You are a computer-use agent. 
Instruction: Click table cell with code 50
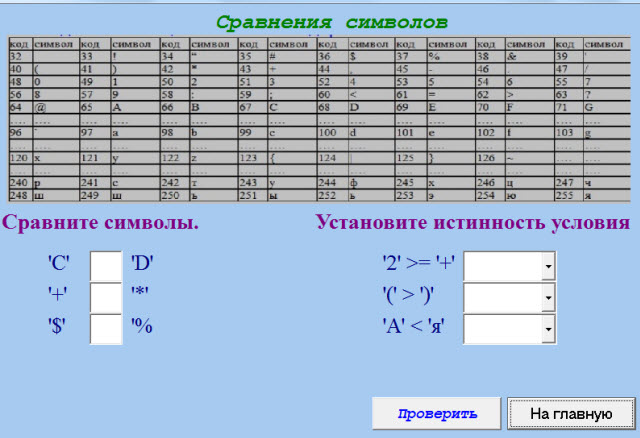pyautogui.click(x=175, y=82)
